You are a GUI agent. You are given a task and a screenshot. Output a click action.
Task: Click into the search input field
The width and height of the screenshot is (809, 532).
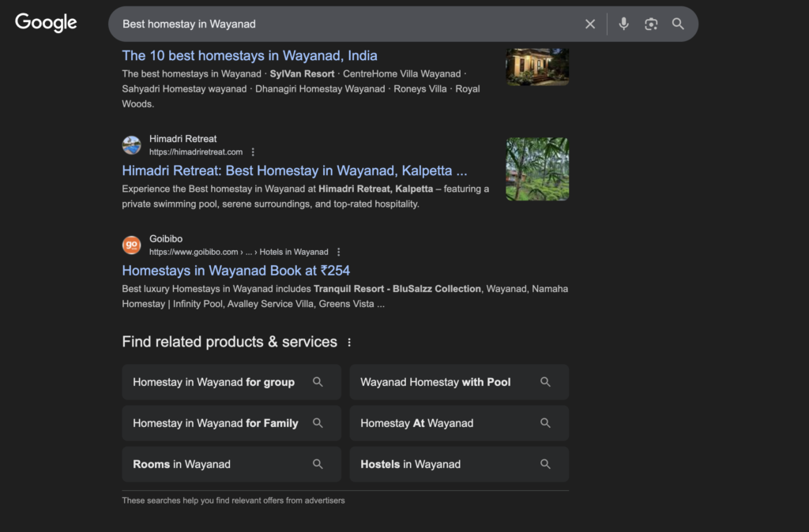coord(348,24)
